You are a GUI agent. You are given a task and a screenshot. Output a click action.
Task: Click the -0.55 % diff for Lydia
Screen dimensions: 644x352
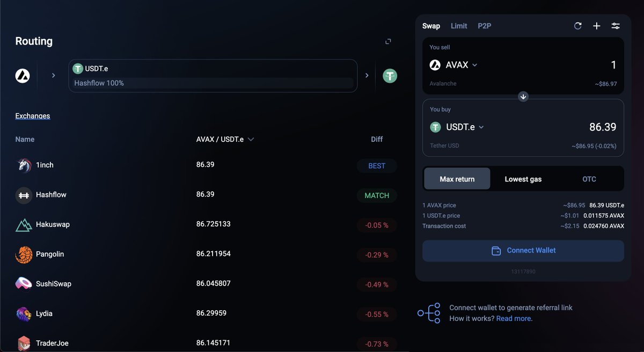pos(377,314)
